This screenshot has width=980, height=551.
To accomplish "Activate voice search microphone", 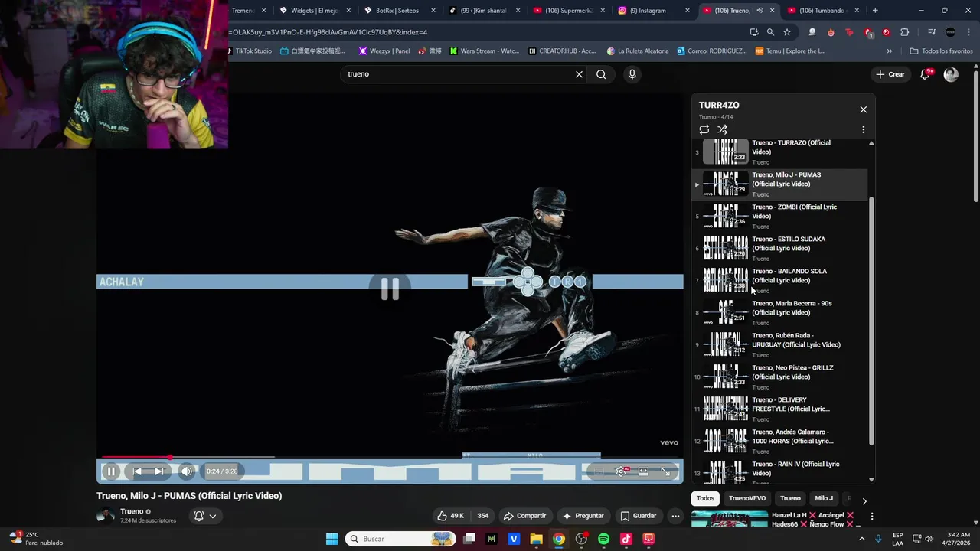I will (632, 74).
